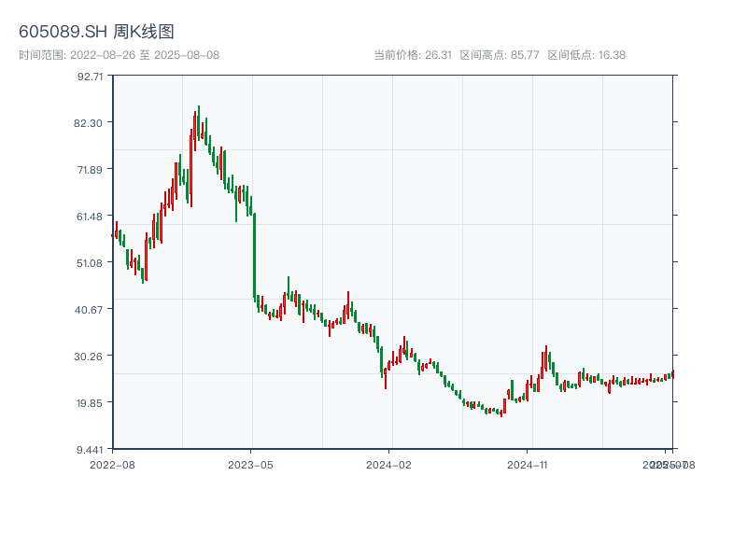Select the 71.89 y-axis price label
The width and height of the screenshot is (747, 560).
91,170
